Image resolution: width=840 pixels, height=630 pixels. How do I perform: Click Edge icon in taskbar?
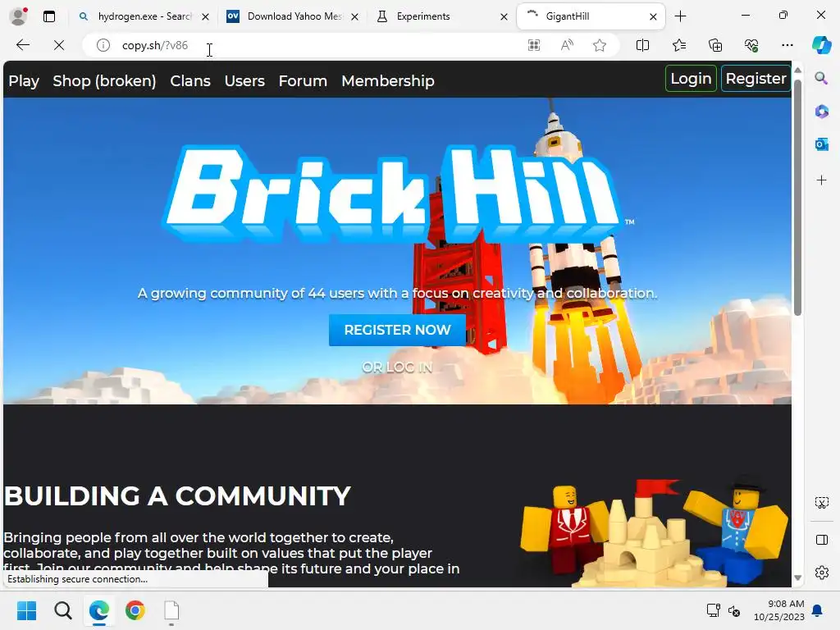(x=99, y=610)
